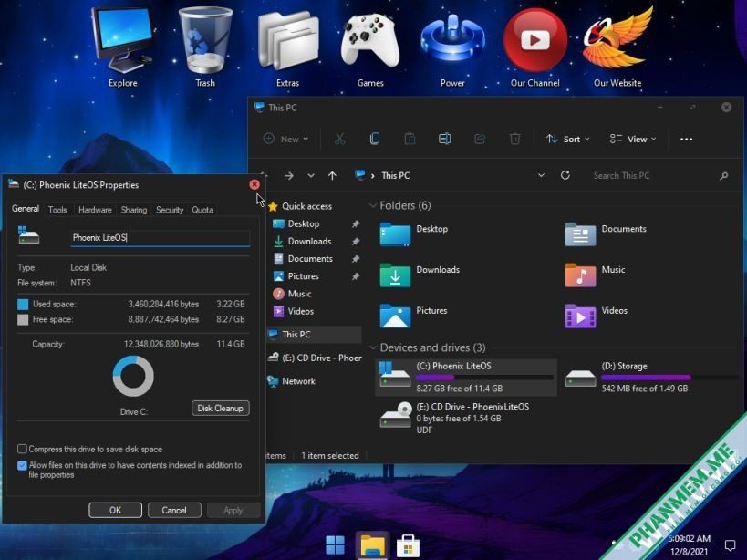Screen dimensions: 747x560
Task: Switch to the Quota tab
Action: point(202,210)
